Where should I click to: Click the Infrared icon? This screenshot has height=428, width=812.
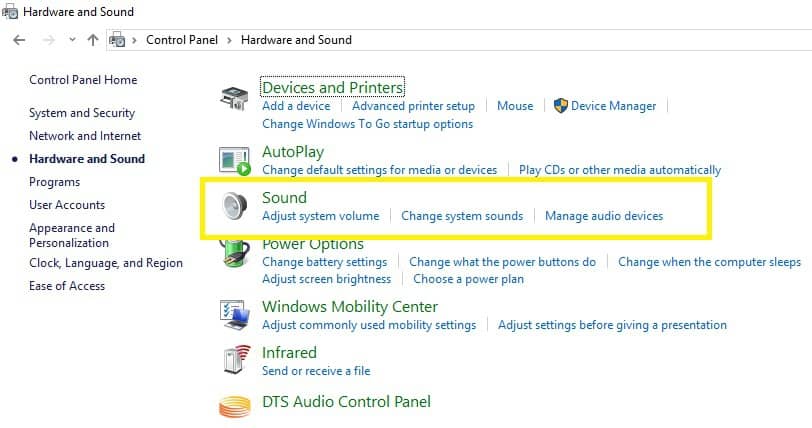pos(237,359)
